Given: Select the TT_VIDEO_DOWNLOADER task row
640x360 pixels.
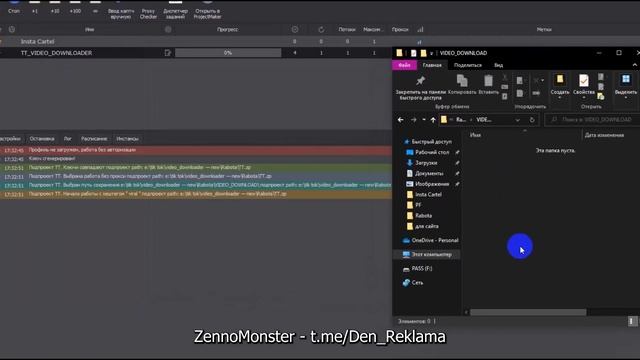Looking at the screenshot, I should click(196, 53).
